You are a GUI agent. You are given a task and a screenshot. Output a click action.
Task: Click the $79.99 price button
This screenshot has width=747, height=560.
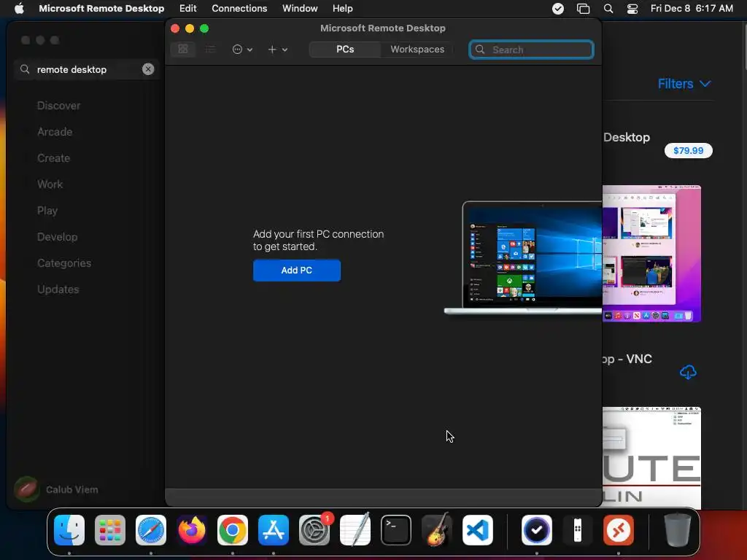tap(689, 150)
